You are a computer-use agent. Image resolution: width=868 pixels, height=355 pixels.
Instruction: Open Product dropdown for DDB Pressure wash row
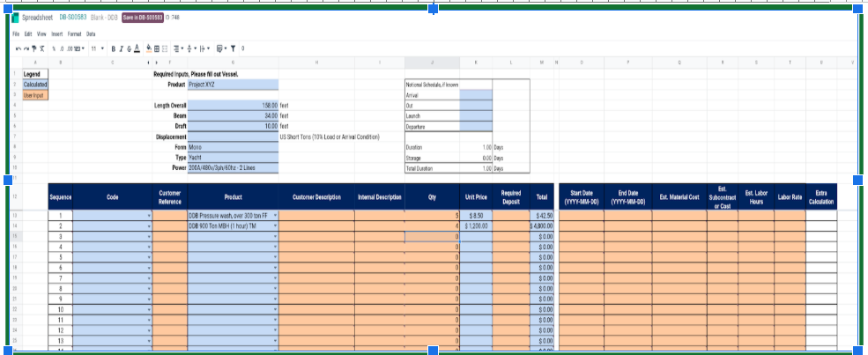tap(275, 216)
